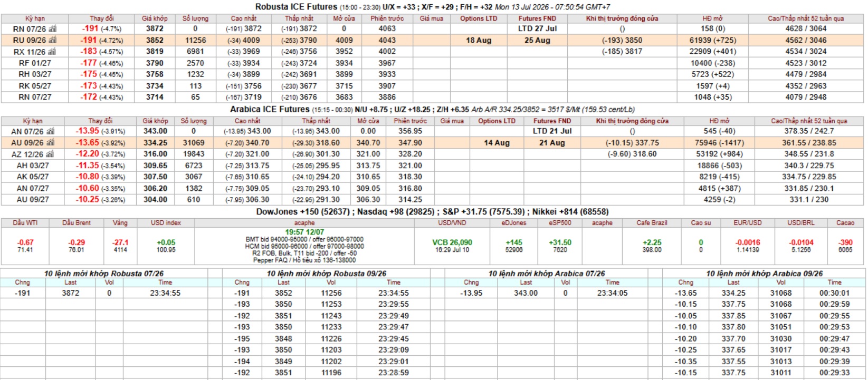The height and width of the screenshot is (380, 868).
Task: Click the Robusta 09/26 trade at 23:28:59
Action: point(326,373)
